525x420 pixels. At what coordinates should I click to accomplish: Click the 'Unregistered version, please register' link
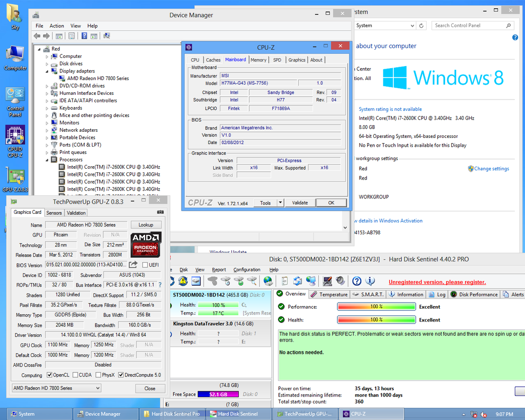437,282
